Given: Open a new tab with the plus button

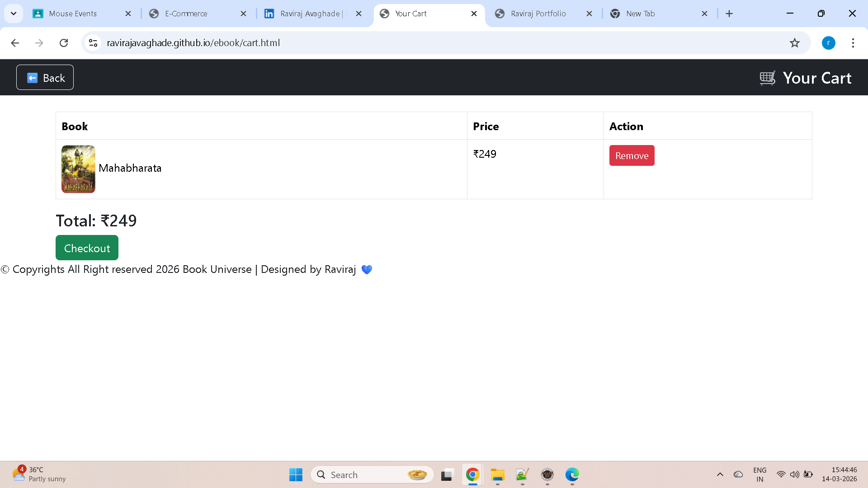Looking at the screenshot, I should (x=729, y=14).
